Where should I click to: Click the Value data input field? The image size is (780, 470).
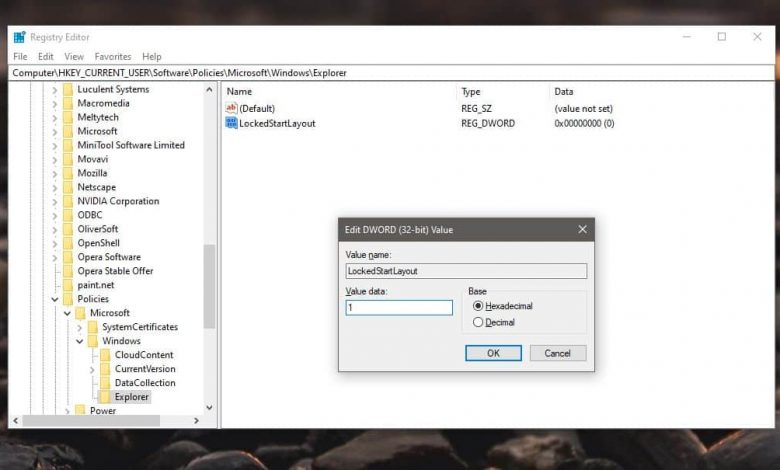pyautogui.click(x=399, y=307)
